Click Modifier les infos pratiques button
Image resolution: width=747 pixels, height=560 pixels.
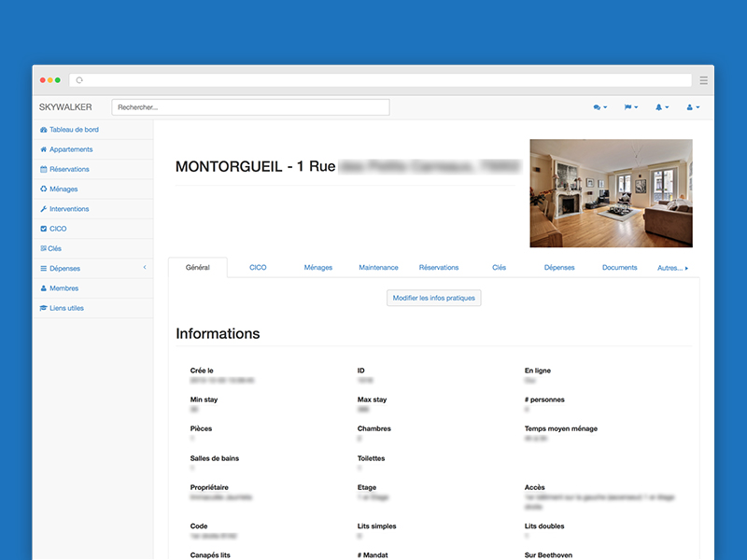(x=434, y=298)
